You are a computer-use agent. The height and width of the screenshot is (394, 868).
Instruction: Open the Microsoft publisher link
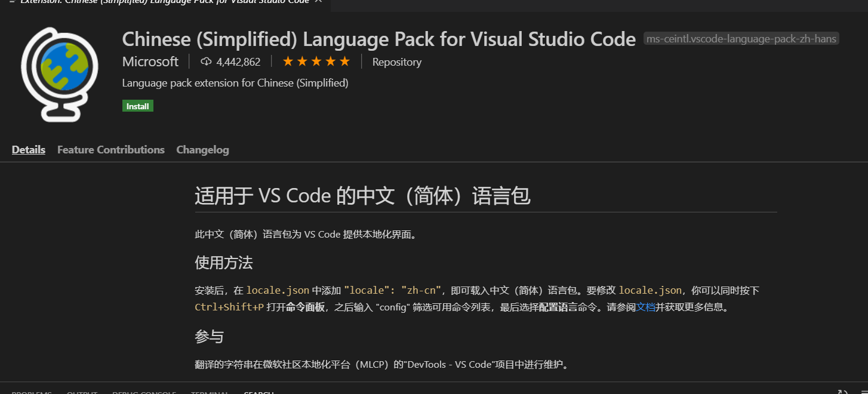point(150,61)
